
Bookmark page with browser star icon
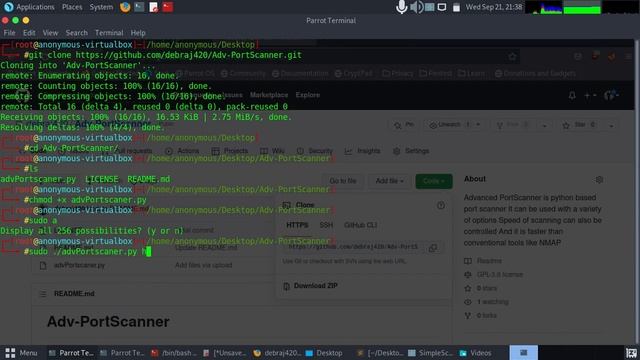[x=512, y=57]
